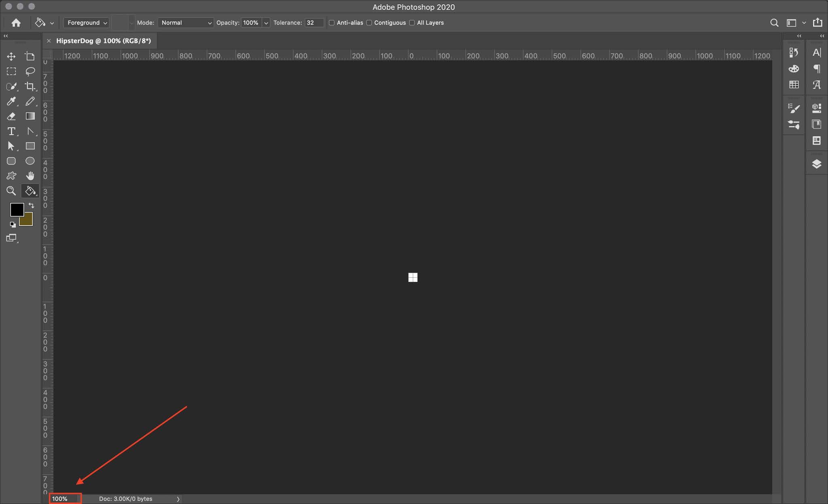This screenshot has width=828, height=504.
Task: Enable the Contiguous checkbox
Action: tap(369, 23)
